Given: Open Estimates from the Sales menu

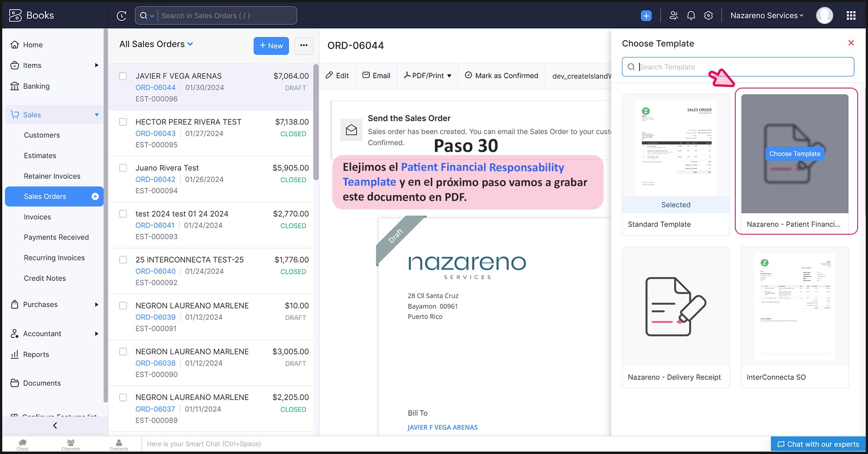Looking at the screenshot, I should point(40,156).
